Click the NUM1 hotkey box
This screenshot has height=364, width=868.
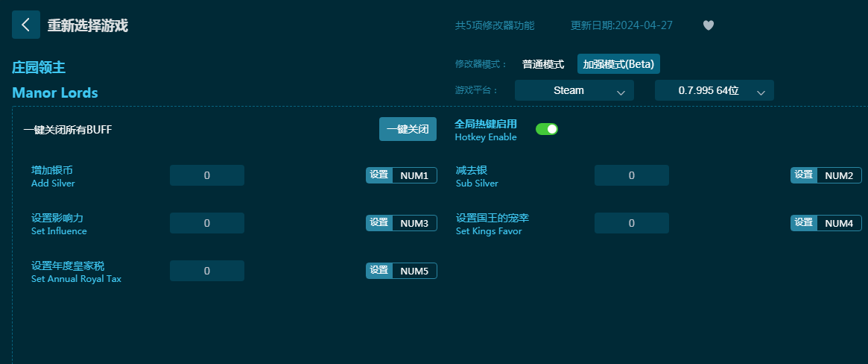click(414, 175)
